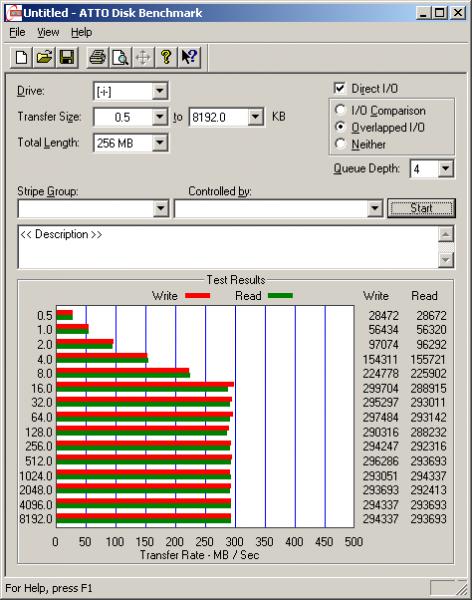Click the 'For Help, press F1' status text
The width and height of the screenshot is (472, 600).
click(x=49, y=588)
